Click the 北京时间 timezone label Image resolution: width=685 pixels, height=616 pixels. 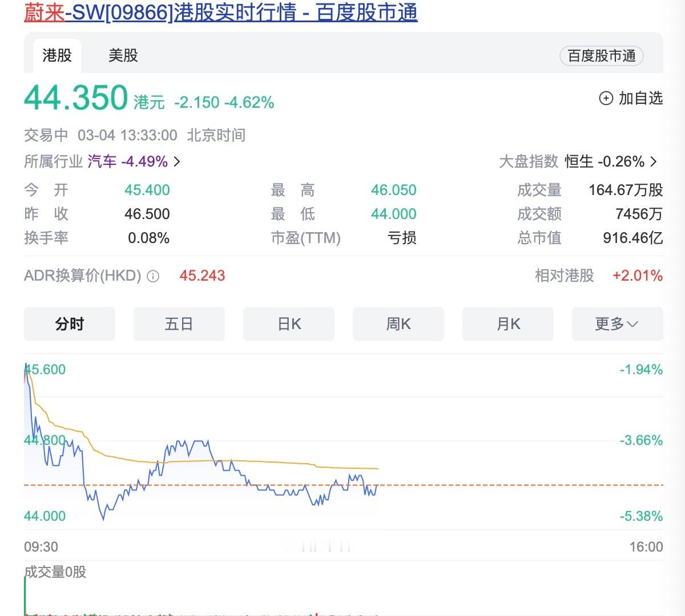216,135
